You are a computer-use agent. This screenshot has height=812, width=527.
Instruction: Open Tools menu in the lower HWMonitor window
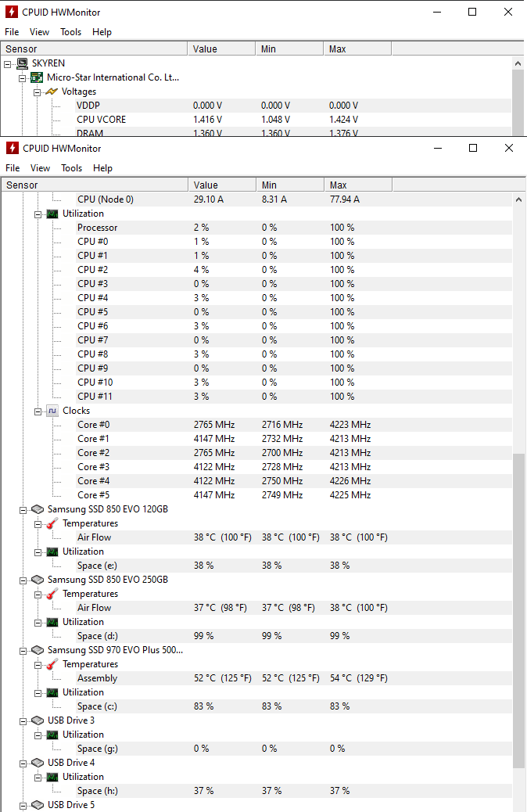coord(71,168)
